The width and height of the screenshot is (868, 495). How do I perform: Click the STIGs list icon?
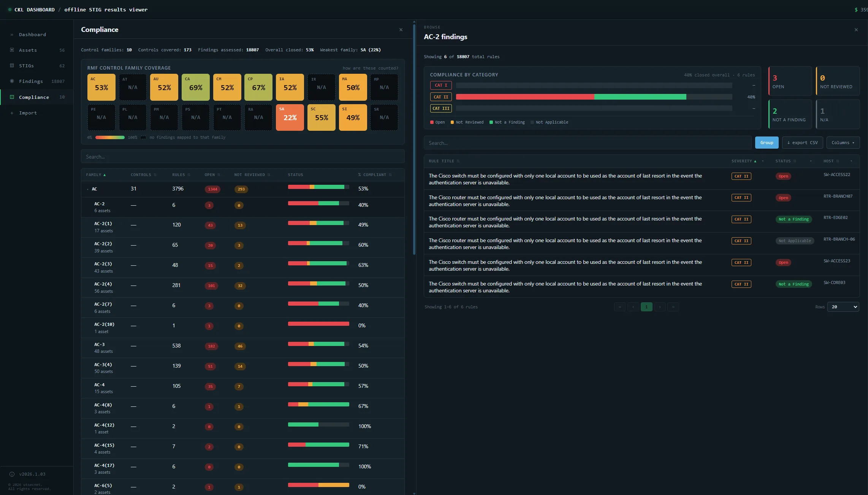point(12,65)
